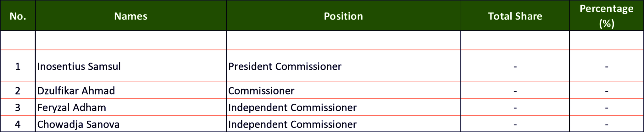644x132 pixels.
Task: Click row number 4 cell
Action: (18, 124)
